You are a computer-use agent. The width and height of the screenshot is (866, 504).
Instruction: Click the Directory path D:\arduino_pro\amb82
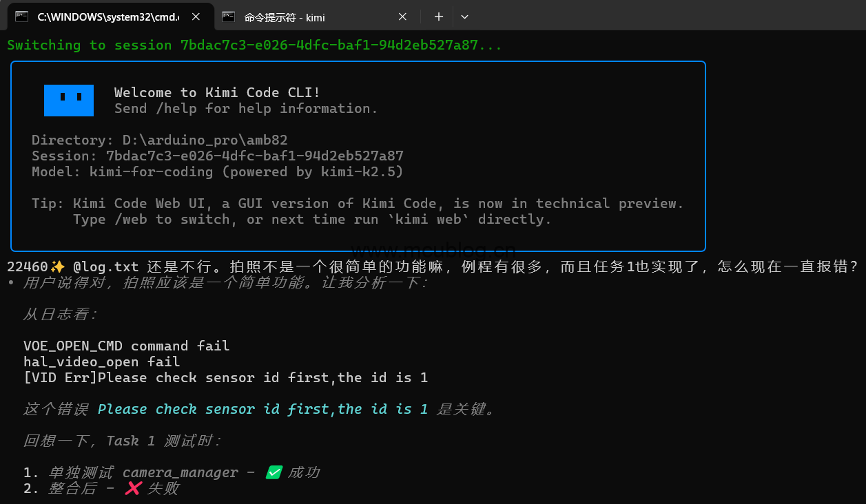point(205,140)
